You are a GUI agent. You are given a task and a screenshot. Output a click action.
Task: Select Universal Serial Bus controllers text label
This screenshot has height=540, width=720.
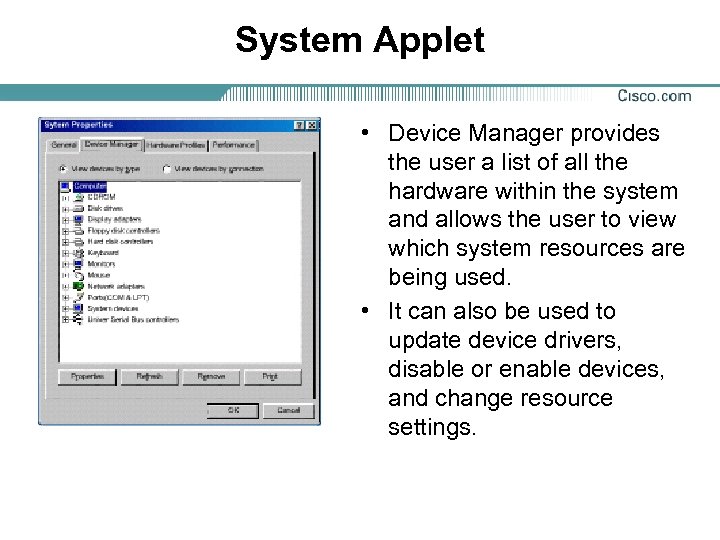133,320
